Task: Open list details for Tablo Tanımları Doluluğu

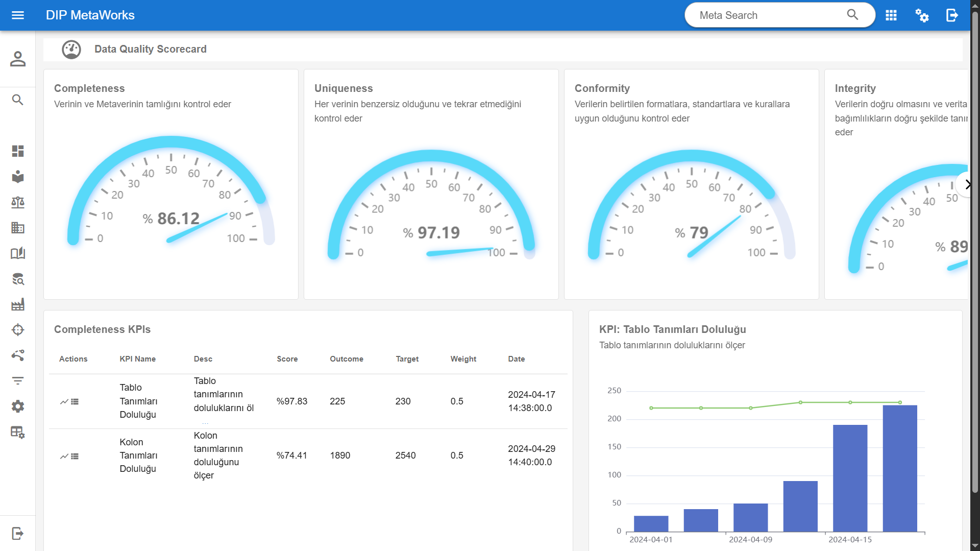Action: click(75, 402)
